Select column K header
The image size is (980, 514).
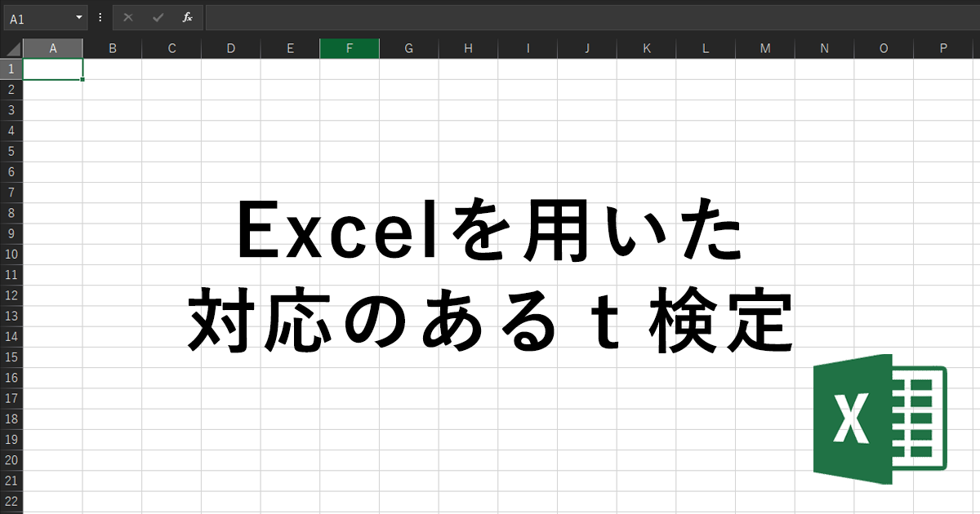pyautogui.click(x=647, y=48)
